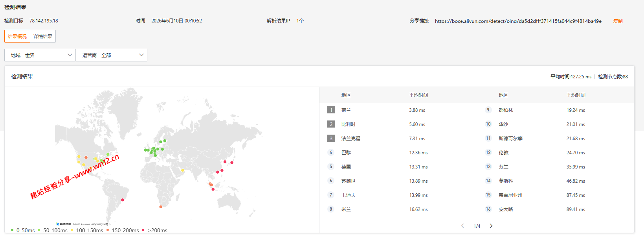
Task: Go to next results page arrow
Action: pos(491,226)
